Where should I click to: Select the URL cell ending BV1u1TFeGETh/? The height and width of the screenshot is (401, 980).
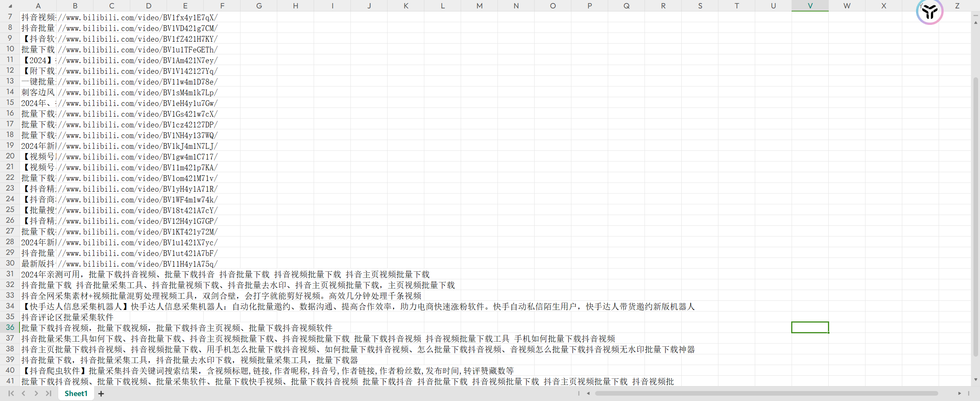point(137,49)
